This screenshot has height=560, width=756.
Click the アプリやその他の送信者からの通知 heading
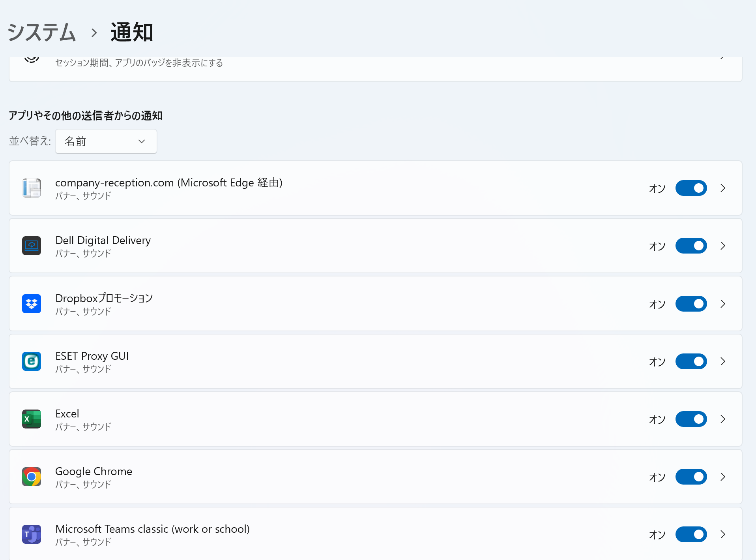coord(86,115)
